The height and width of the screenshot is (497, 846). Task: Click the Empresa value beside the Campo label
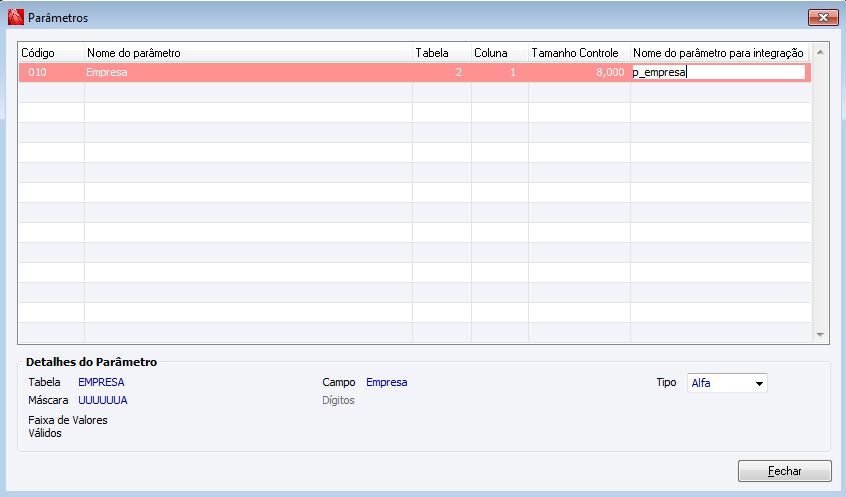[386, 382]
